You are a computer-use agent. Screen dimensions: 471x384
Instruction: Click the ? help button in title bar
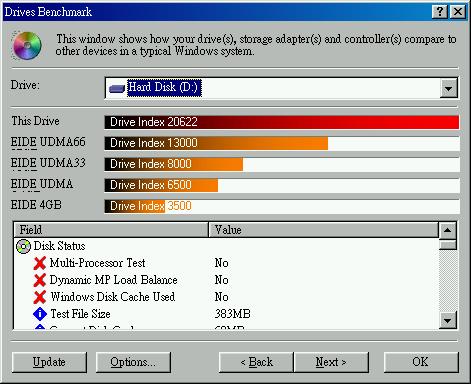440,12
